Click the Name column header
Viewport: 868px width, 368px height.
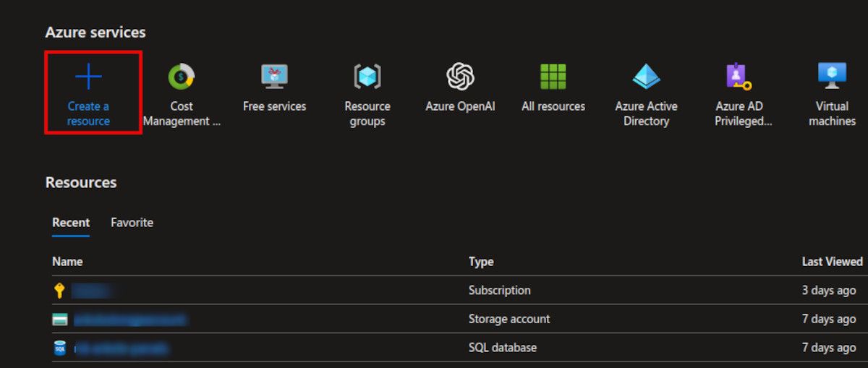67,262
